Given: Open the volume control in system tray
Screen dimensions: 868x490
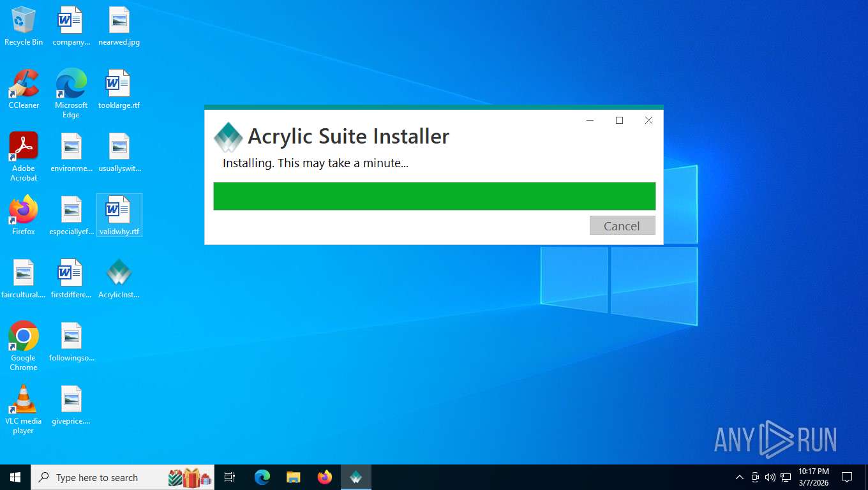Looking at the screenshot, I should [x=770, y=477].
